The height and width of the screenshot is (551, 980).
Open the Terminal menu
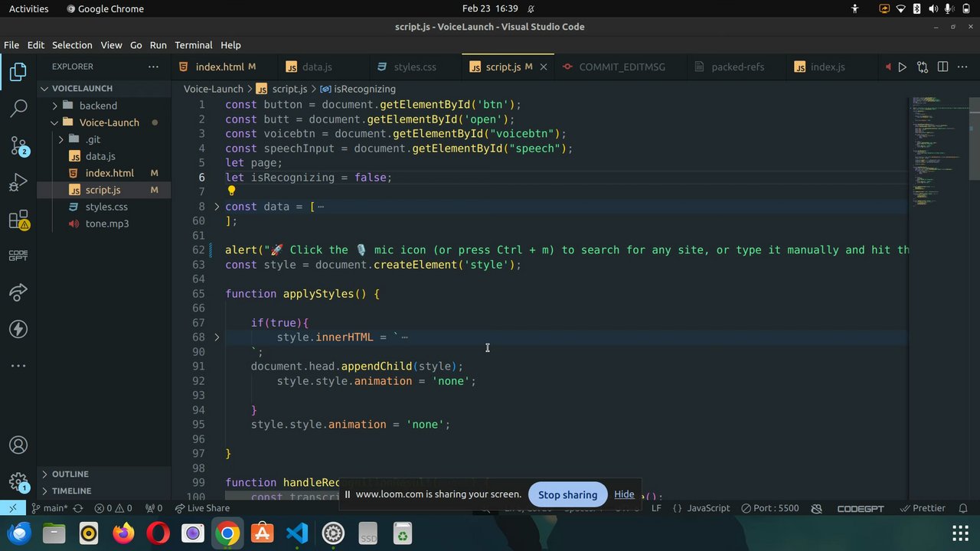pos(193,45)
